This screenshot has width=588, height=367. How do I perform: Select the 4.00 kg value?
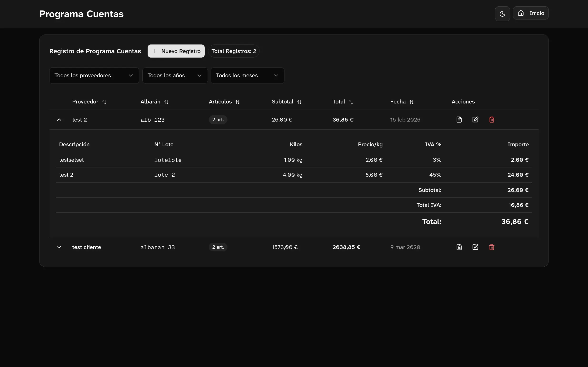point(293,175)
